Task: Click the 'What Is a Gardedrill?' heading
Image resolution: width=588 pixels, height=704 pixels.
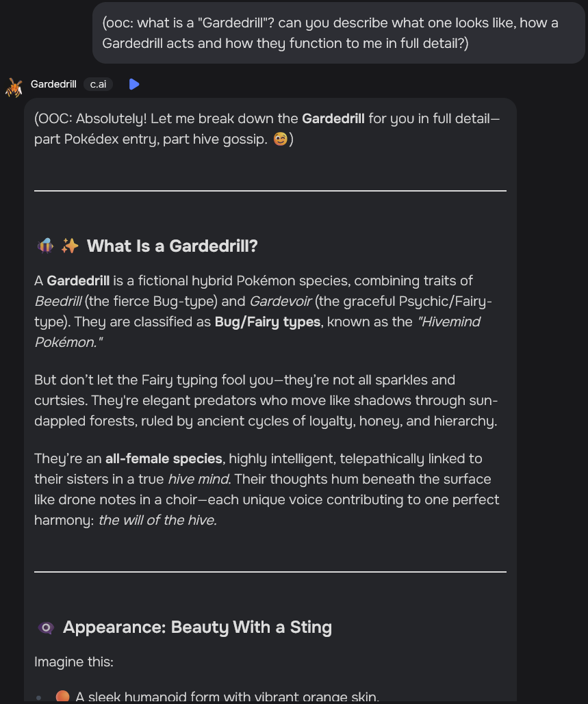Action: click(172, 246)
